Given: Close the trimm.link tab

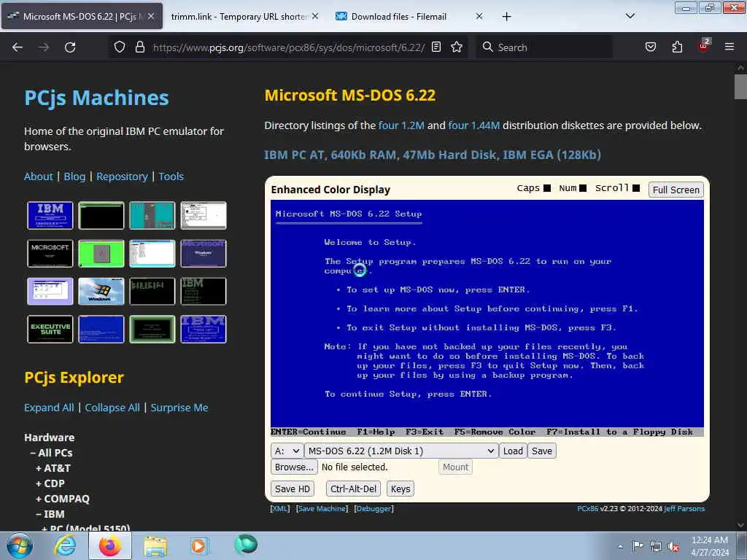Looking at the screenshot, I should coord(315,16).
